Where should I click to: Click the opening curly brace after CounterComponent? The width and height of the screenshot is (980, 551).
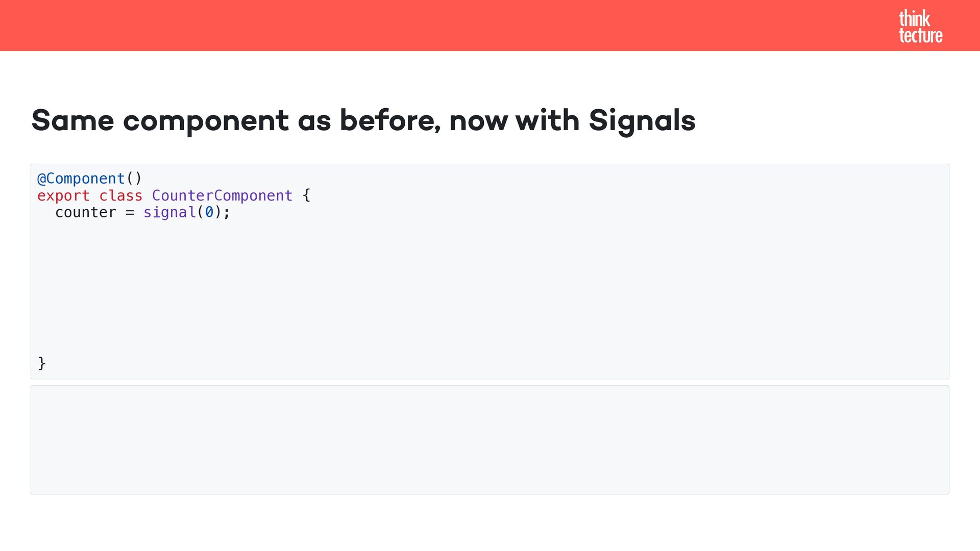(x=306, y=195)
